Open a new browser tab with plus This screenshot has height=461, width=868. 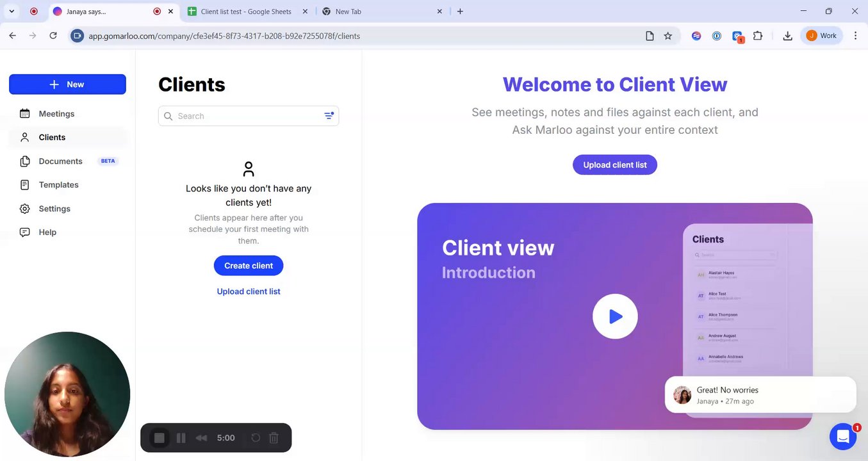pos(460,12)
